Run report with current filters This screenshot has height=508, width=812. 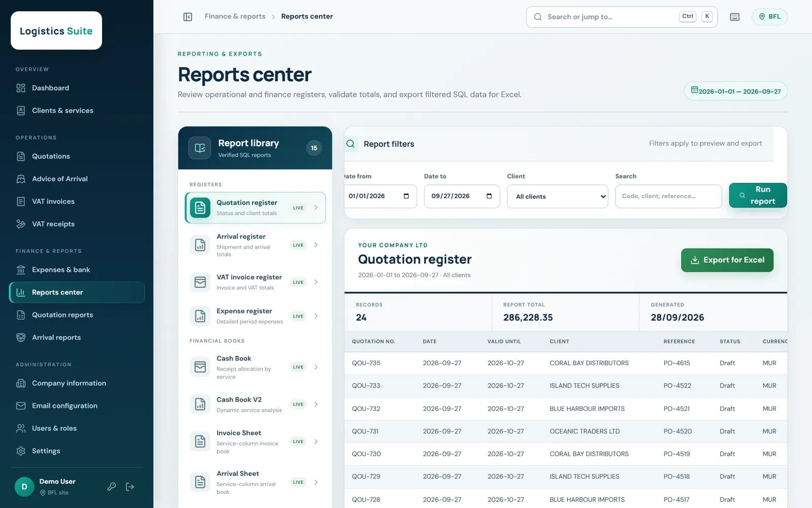point(758,195)
